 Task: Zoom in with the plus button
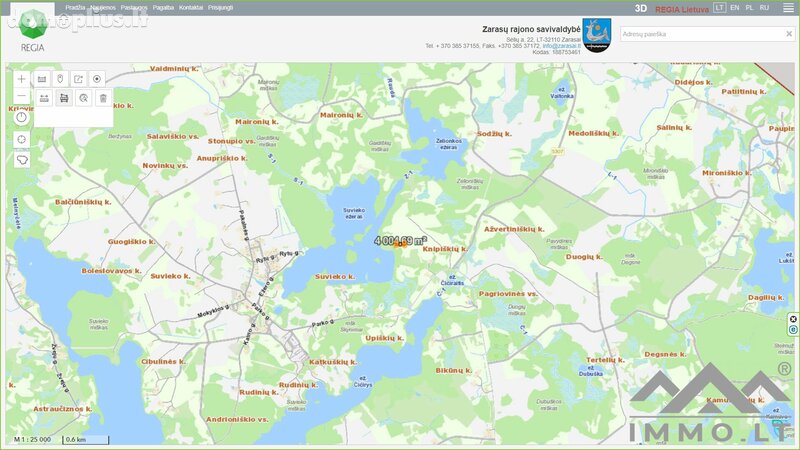pos(21,79)
